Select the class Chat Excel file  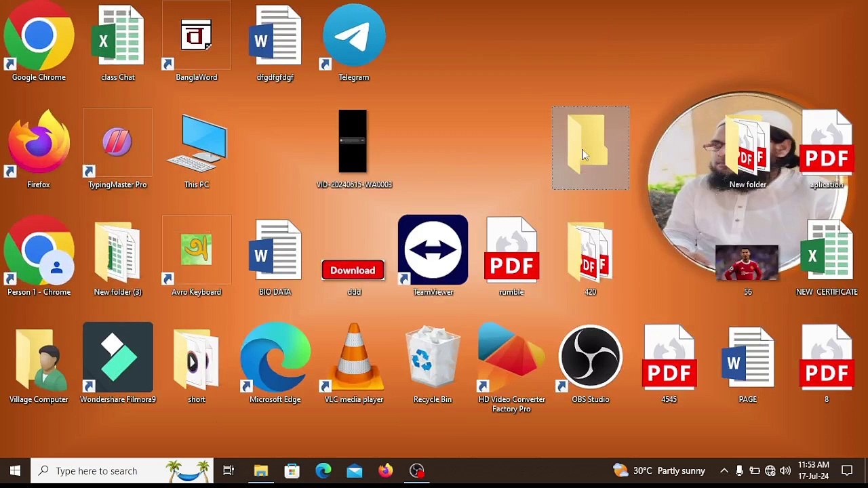(118, 43)
